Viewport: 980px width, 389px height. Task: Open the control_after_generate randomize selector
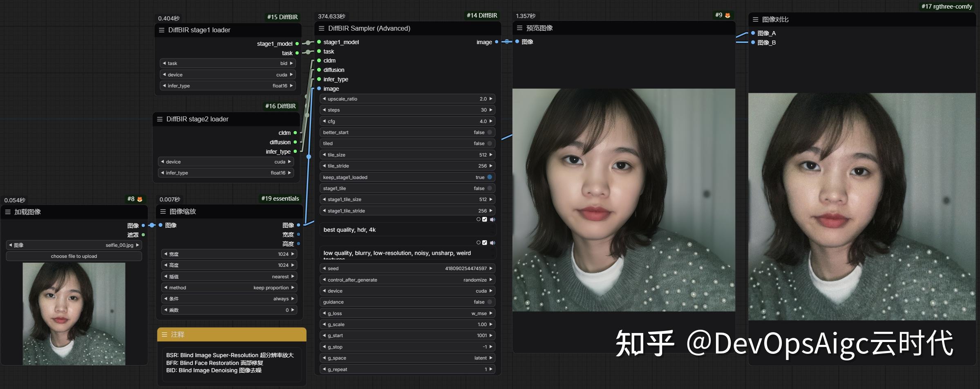[407, 279]
